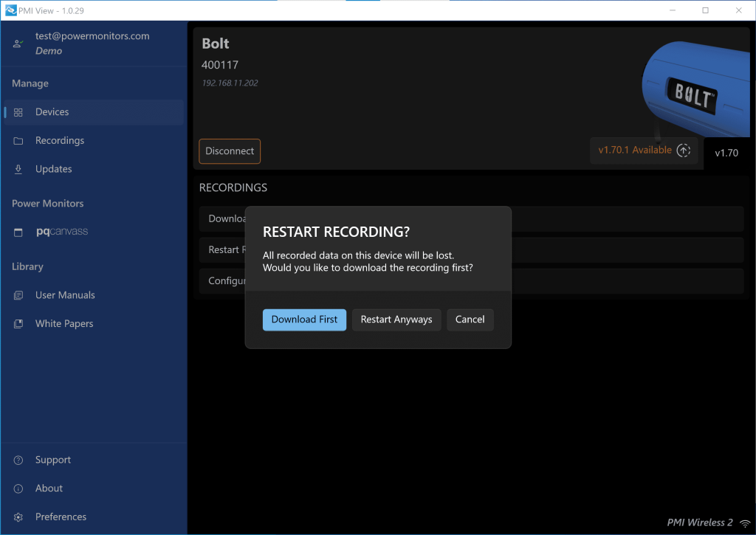Click the Preferences gear icon

click(x=18, y=517)
